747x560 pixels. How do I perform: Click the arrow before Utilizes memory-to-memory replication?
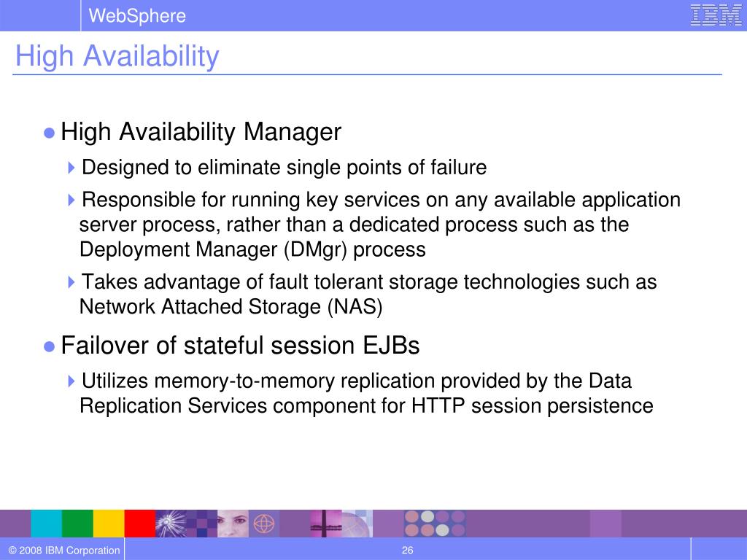tap(71, 381)
